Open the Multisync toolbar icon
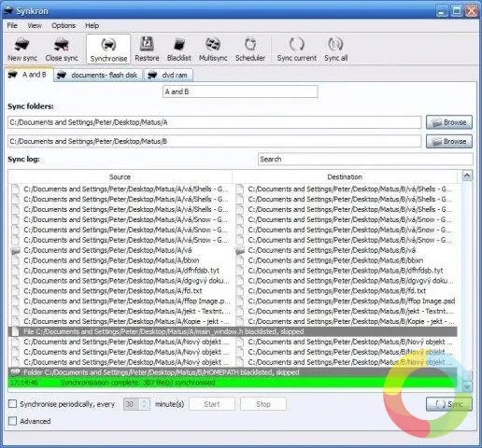 (213, 49)
